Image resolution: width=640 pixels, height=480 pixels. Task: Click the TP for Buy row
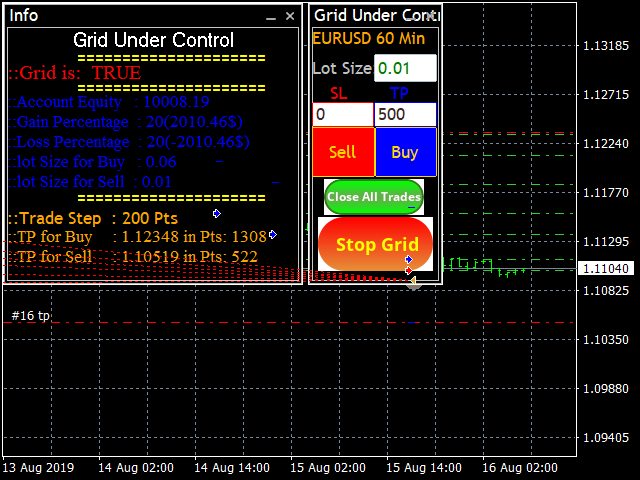point(138,237)
